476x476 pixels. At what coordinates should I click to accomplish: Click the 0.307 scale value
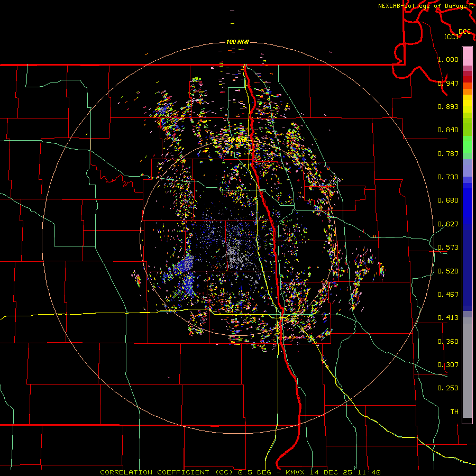[x=448, y=365]
